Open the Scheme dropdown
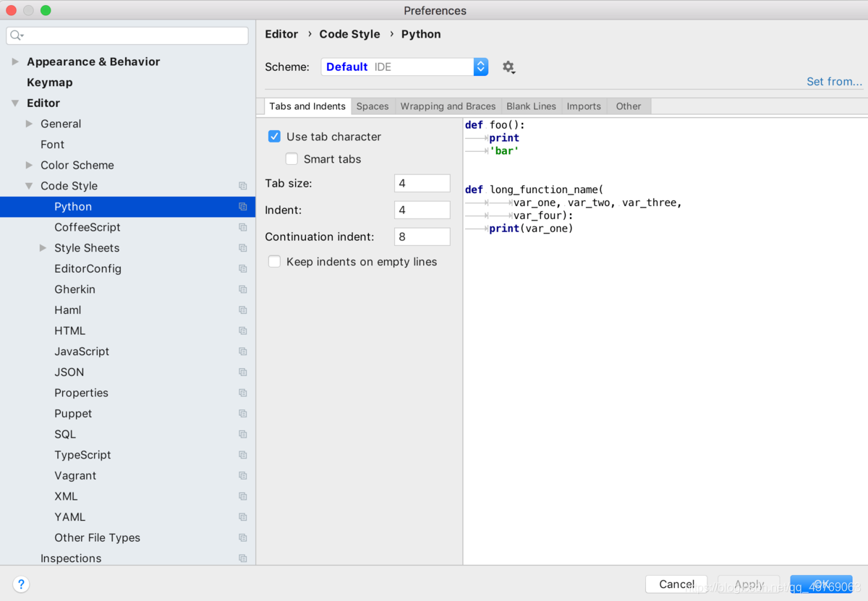The image size is (868, 601). click(x=404, y=67)
